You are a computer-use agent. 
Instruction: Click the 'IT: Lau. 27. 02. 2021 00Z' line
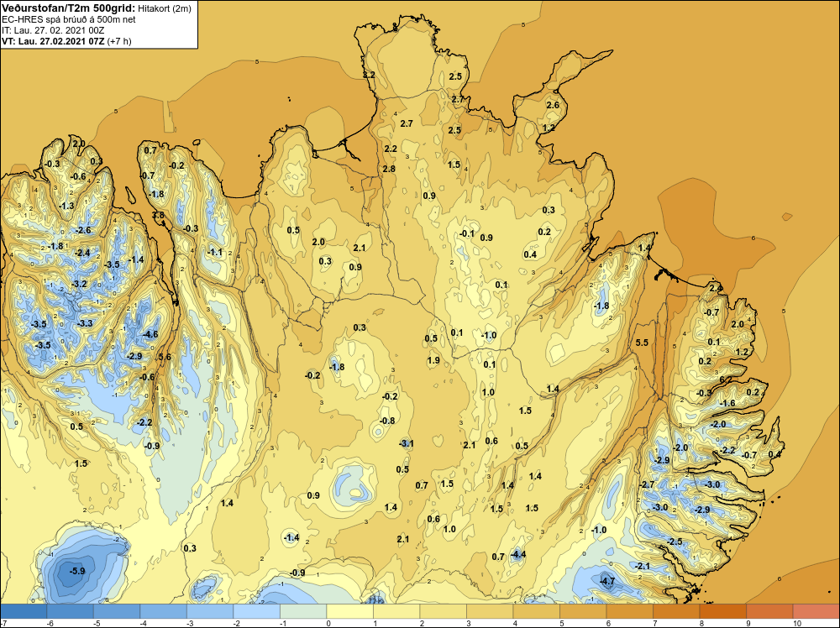coord(53,30)
